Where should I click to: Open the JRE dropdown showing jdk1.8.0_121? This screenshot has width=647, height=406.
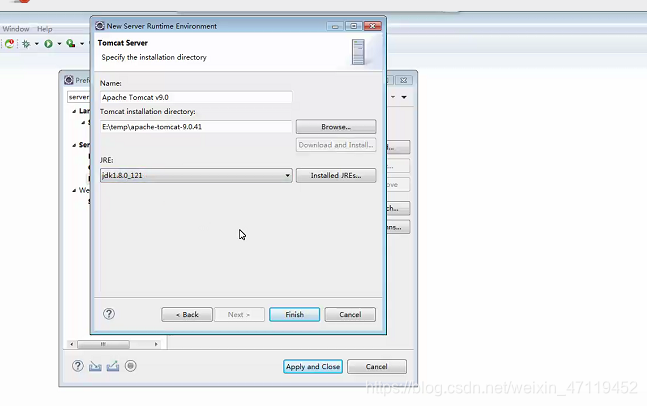click(x=196, y=175)
